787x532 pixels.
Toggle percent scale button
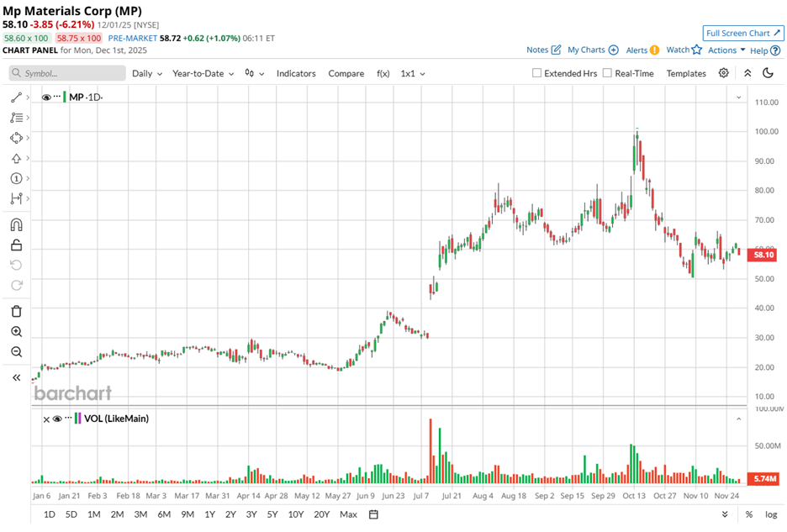pyautogui.click(x=749, y=514)
